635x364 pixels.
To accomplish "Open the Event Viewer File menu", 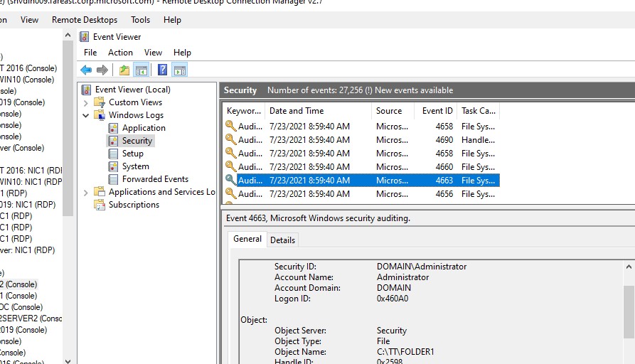I will tap(90, 53).
